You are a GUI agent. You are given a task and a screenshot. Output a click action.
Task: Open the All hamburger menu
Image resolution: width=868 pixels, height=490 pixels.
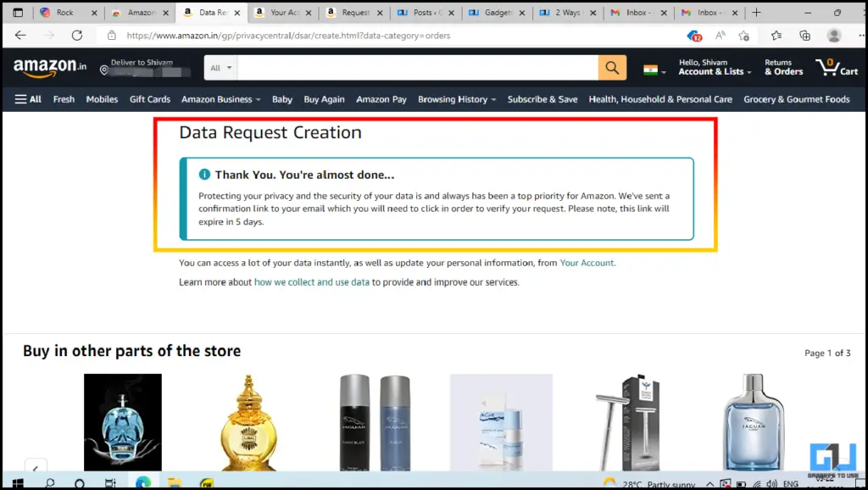[28, 99]
